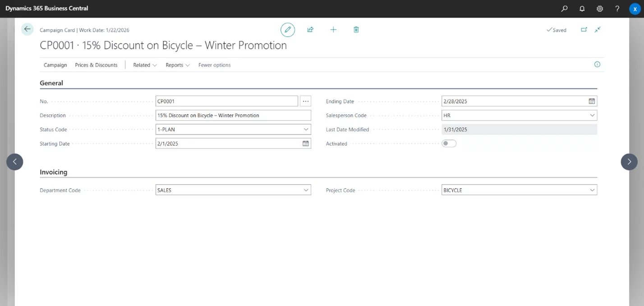Open the notifications bell
644x306 pixels.
pyautogui.click(x=582, y=9)
